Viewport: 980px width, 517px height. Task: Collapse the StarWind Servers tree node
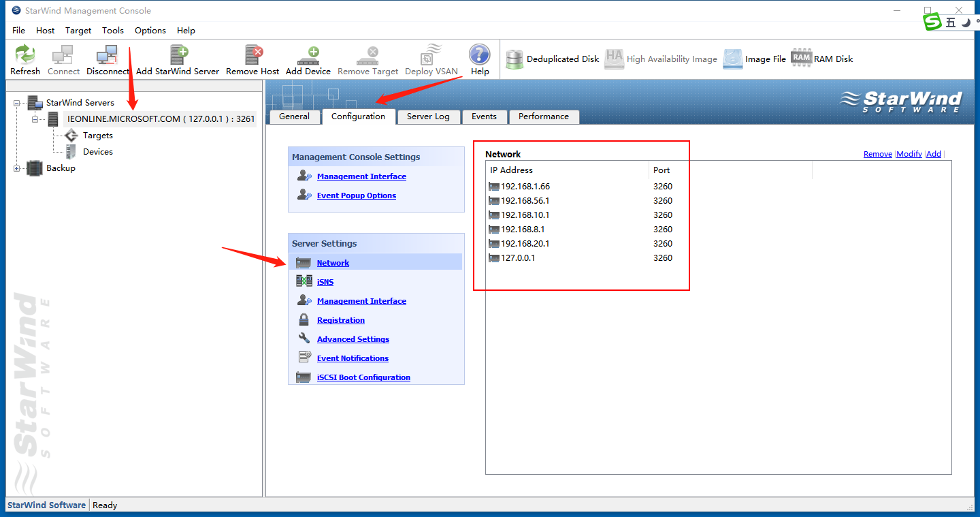coord(17,103)
